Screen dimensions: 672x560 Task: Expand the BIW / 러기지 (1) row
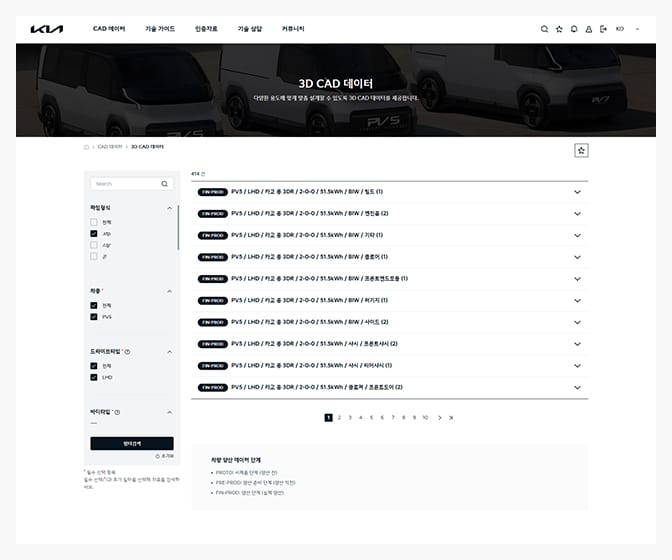577,301
